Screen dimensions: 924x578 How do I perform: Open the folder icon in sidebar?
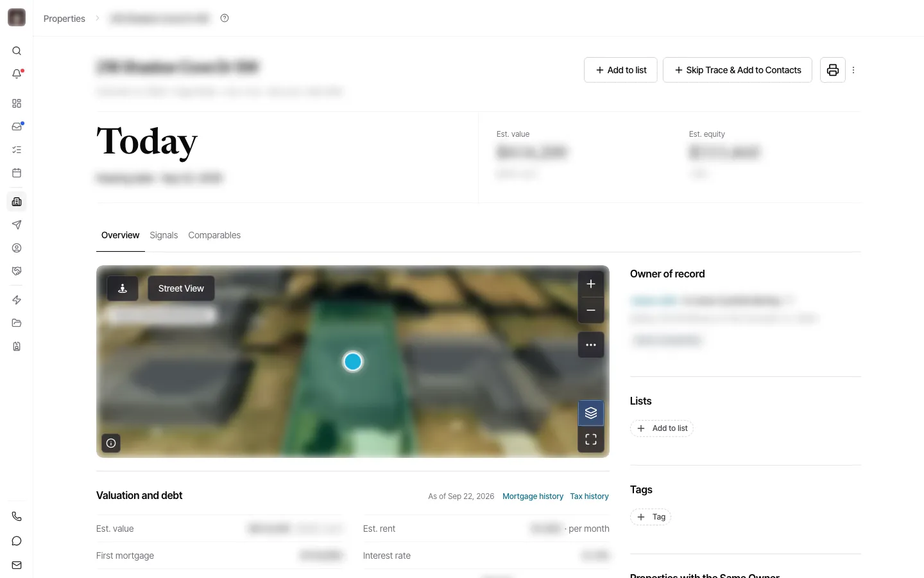(17, 323)
